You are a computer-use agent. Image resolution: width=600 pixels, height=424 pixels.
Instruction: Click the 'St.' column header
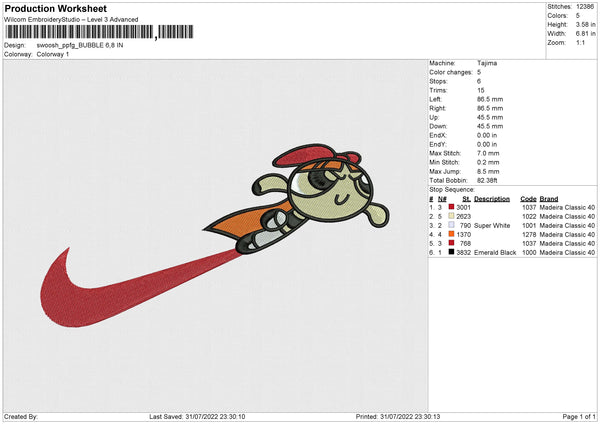466,199
